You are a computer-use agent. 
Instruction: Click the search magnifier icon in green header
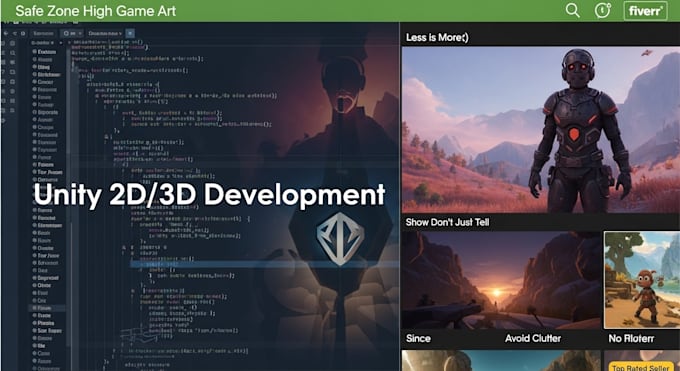(x=572, y=10)
